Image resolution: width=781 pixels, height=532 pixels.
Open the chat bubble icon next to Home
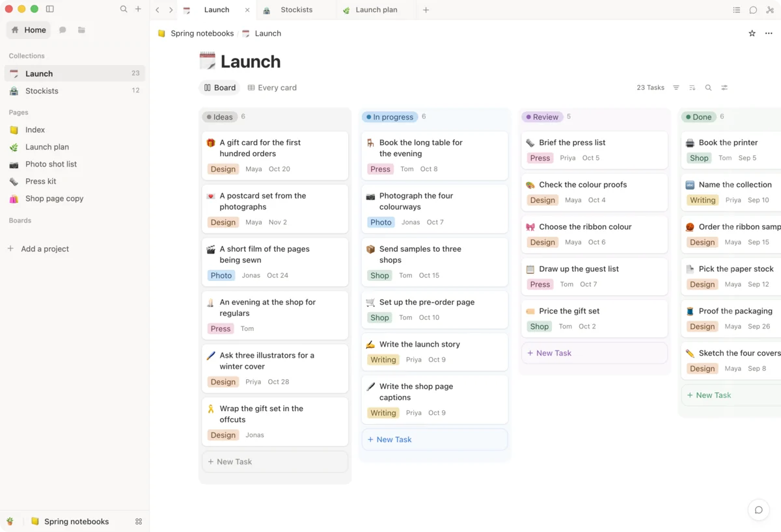[x=62, y=30]
